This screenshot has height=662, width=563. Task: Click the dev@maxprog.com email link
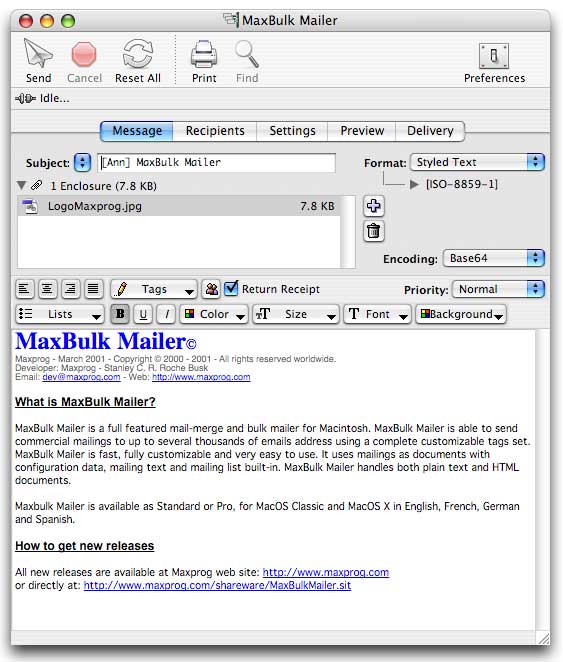click(81, 377)
